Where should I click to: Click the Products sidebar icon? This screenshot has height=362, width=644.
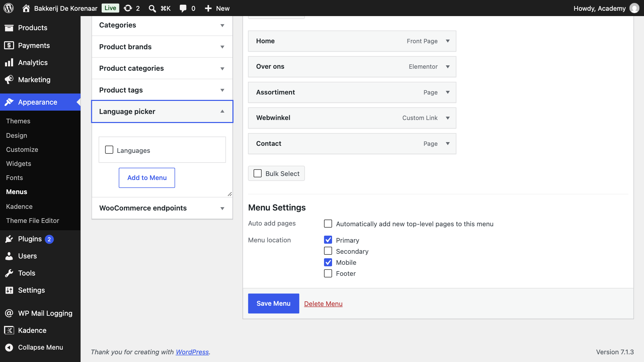[9, 28]
